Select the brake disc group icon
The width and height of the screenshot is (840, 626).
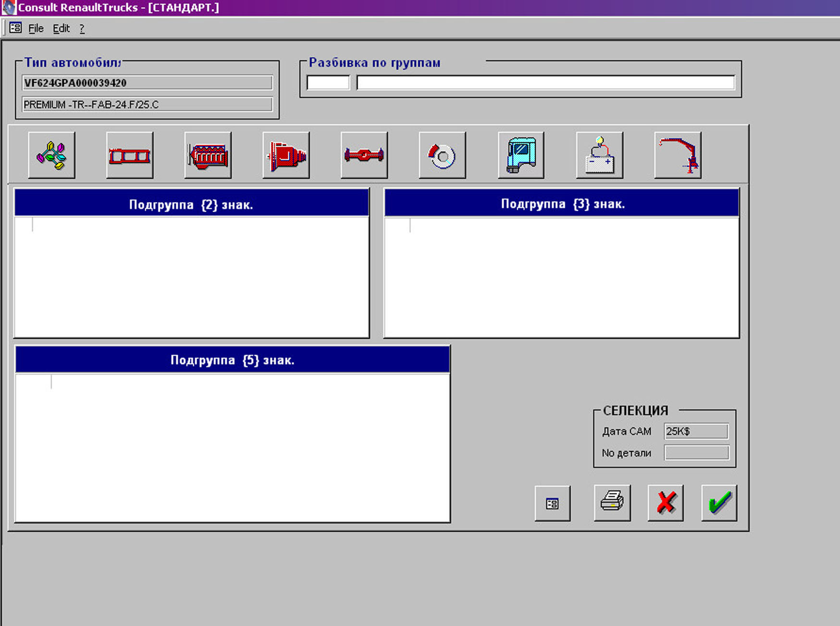(x=442, y=156)
